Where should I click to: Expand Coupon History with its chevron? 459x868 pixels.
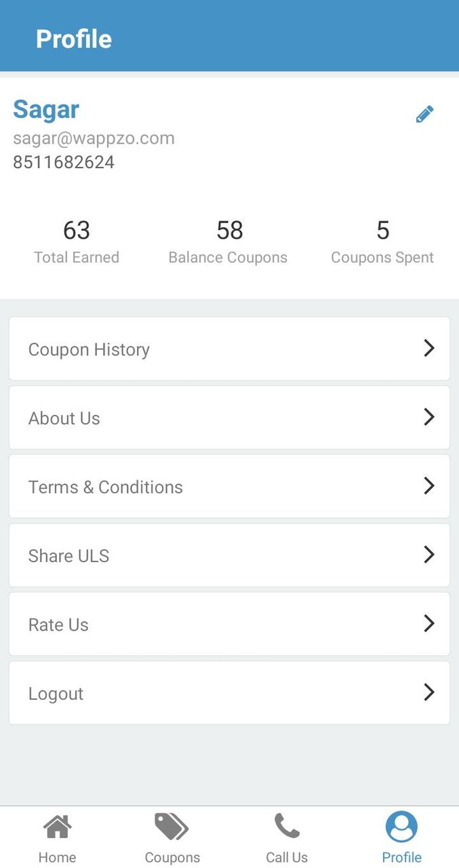428,349
